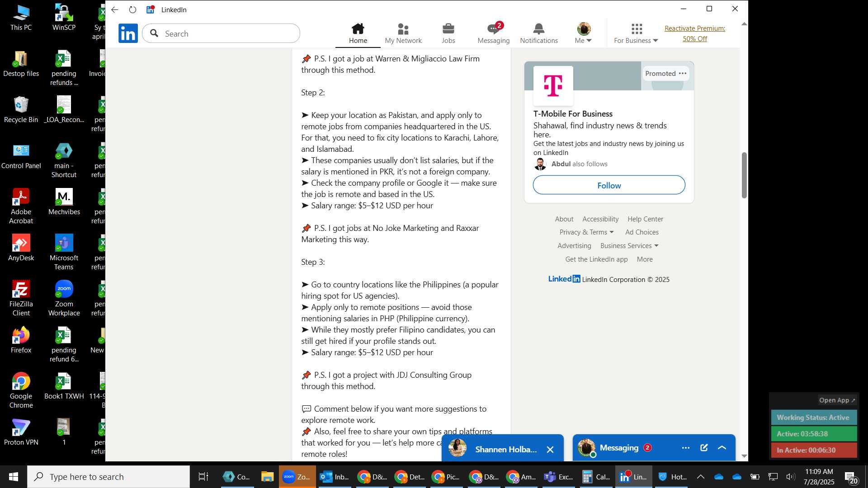Open the Book1 TXWH Excel file

(x=64, y=387)
